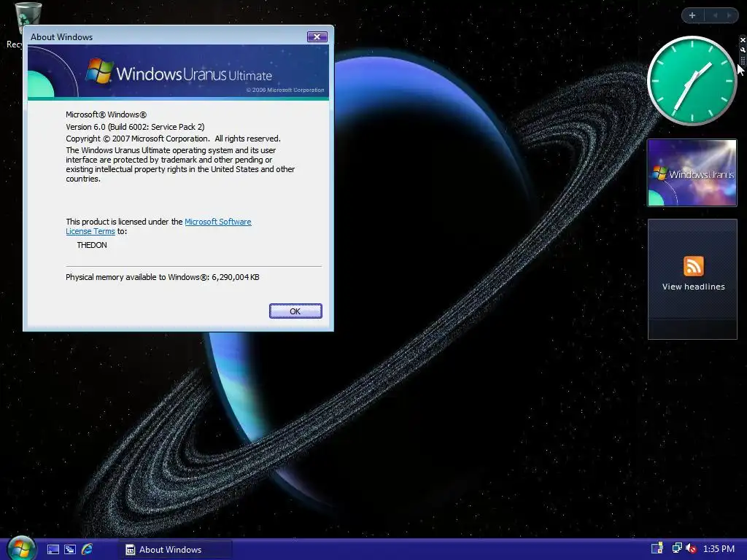Click the 1:35 PM system clock
This screenshot has width=747, height=560.
coord(719,549)
